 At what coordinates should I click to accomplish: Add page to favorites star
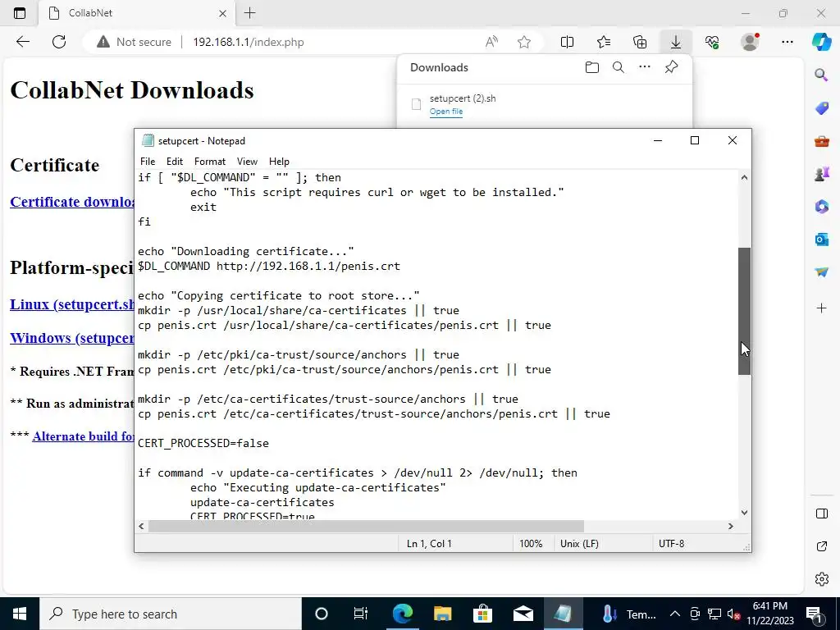(x=524, y=42)
